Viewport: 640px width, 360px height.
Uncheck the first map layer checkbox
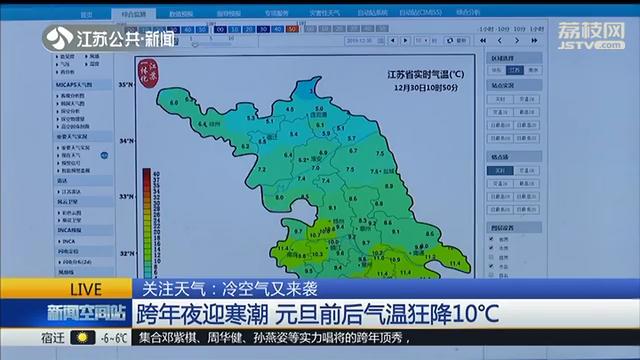[491, 239]
